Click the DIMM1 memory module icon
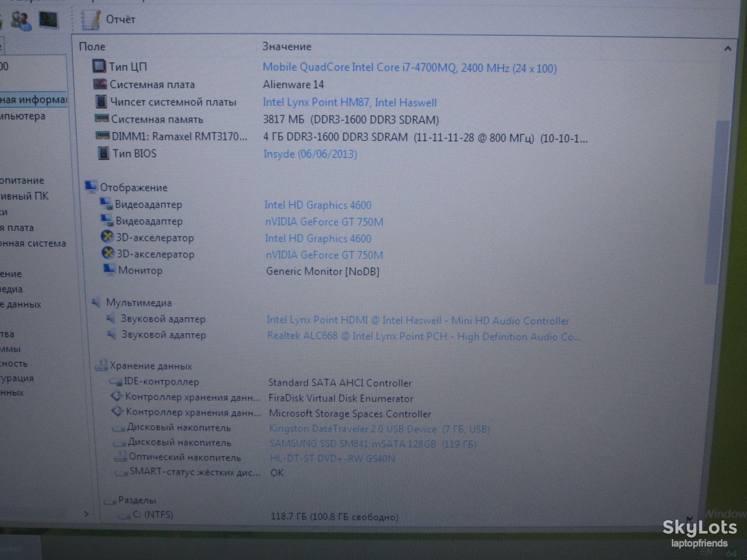This screenshot has height=560, width=747. (x=103, y=136)
